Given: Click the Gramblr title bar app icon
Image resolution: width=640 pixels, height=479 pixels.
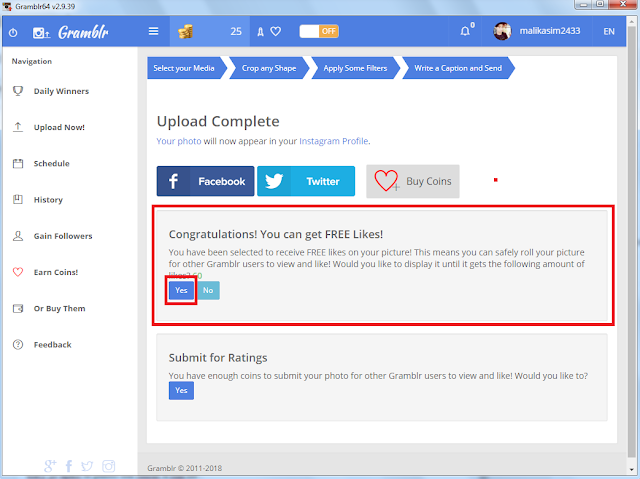Looking at the screenshot, I should (x=7, y=6).
